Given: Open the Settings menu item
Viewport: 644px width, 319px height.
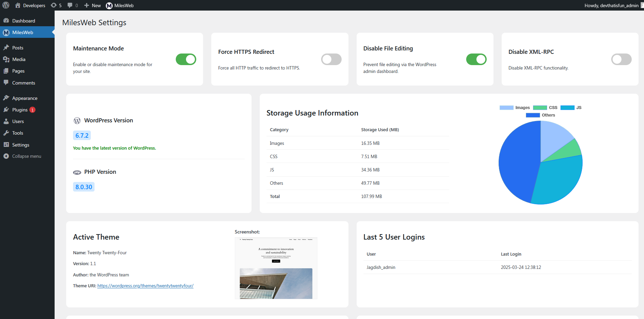Looking at the screenshot, I should pyautogui.click(x=27, y=145).
